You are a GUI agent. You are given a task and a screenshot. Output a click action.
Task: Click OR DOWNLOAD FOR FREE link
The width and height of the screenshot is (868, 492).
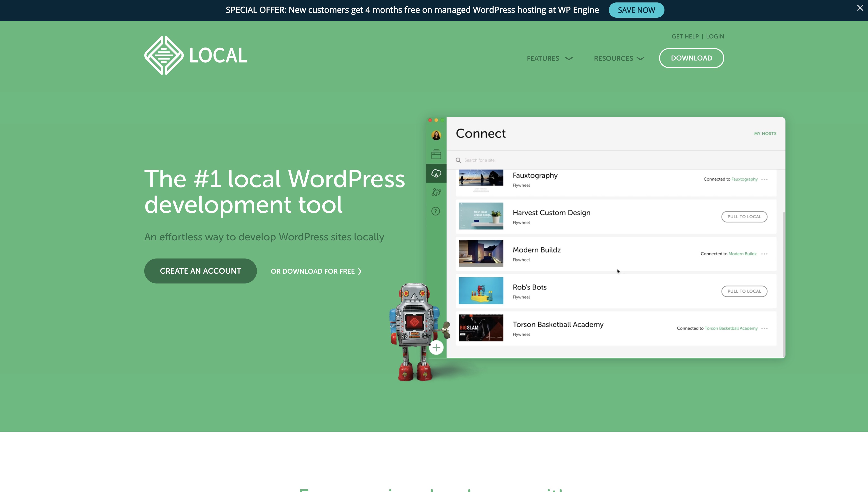pos(316,271)
